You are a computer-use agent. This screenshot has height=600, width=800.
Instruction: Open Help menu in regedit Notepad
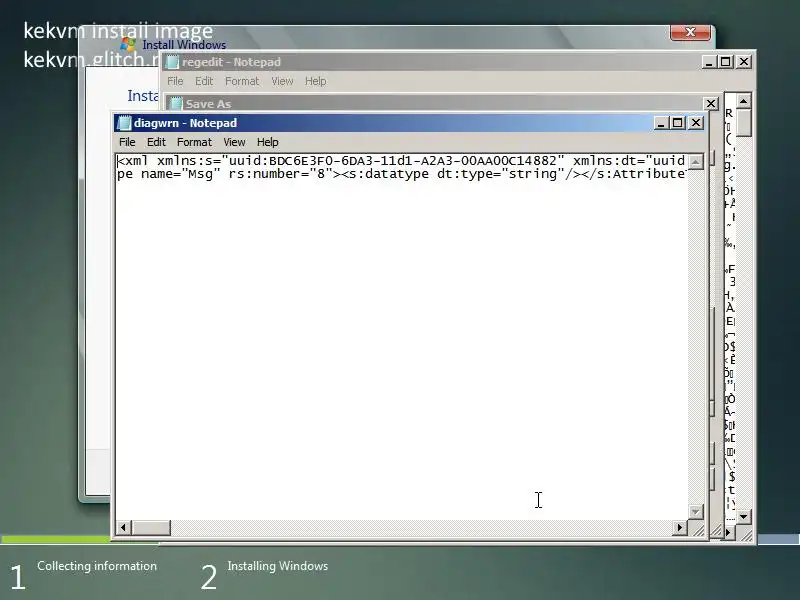(x=315, y=81)
